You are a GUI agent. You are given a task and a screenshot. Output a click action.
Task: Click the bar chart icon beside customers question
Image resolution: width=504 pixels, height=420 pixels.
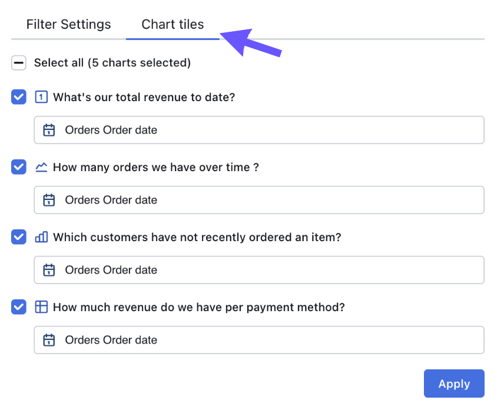click(x=41, y=237)
